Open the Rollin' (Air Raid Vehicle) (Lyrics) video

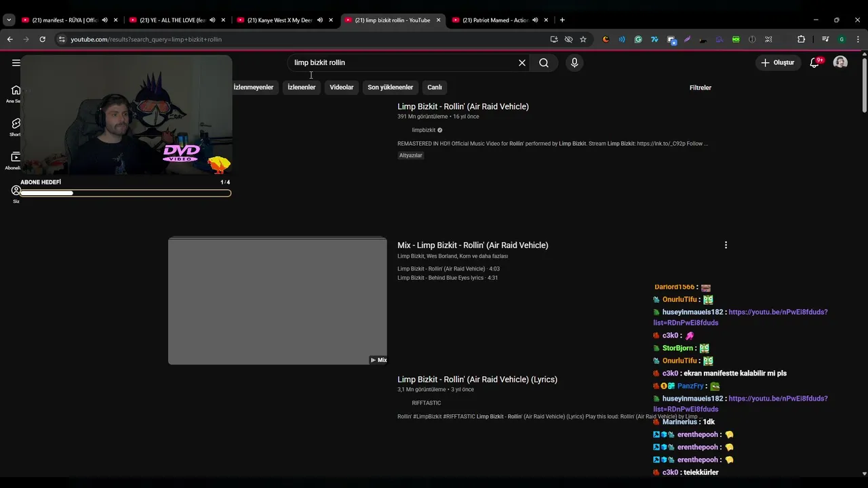[477, 380]
